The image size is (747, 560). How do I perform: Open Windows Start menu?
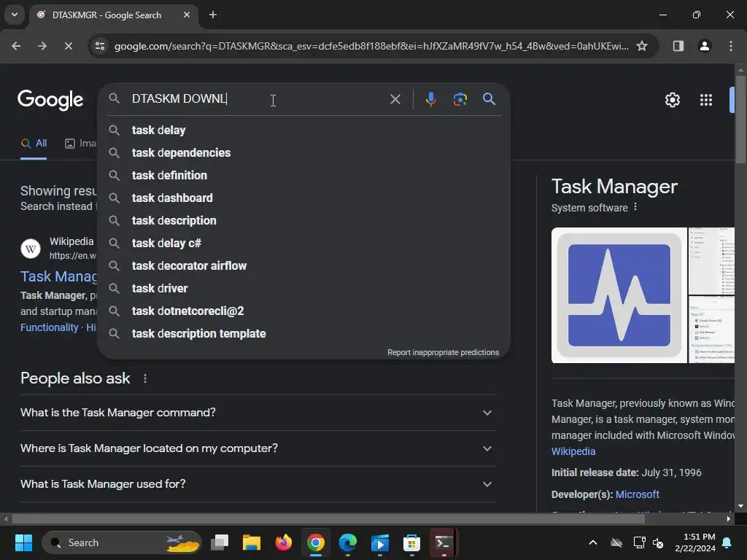(23, 542)
